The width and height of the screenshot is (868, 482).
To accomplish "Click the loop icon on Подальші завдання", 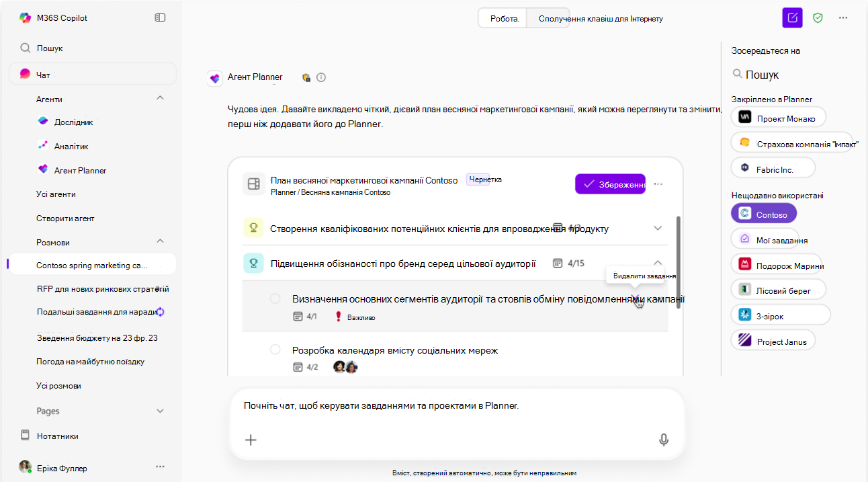I will pyautogui.click(x=160, y=312).
